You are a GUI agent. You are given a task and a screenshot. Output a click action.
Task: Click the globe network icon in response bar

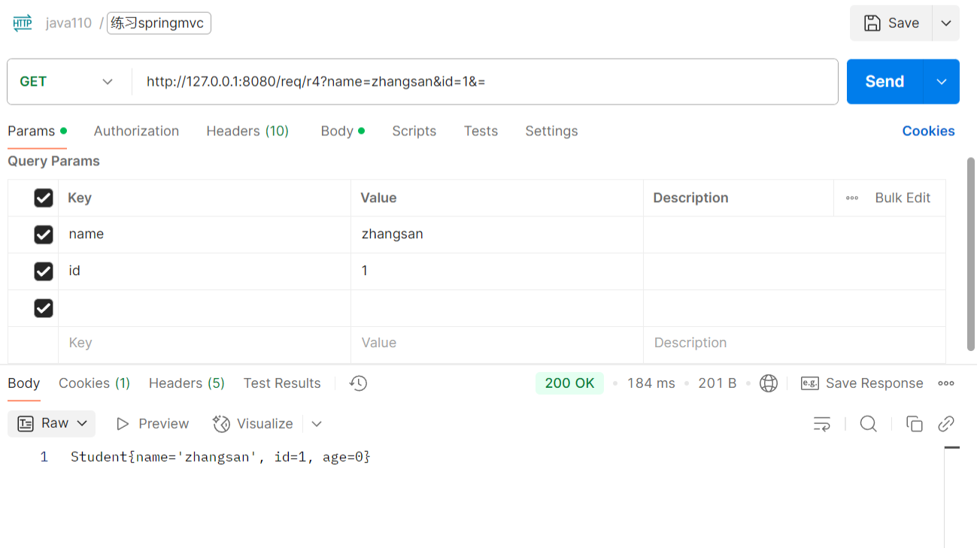tap(768, 383)
